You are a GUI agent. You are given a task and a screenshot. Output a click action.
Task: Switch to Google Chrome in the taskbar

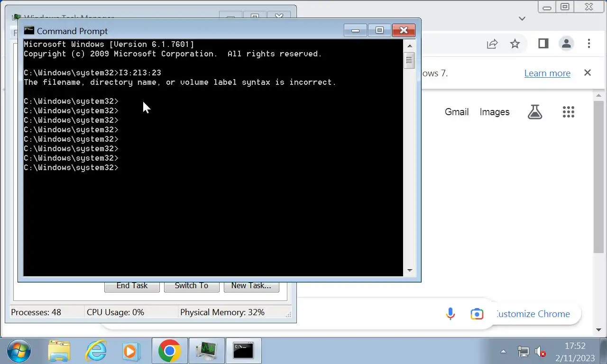(x=169, y=351)
